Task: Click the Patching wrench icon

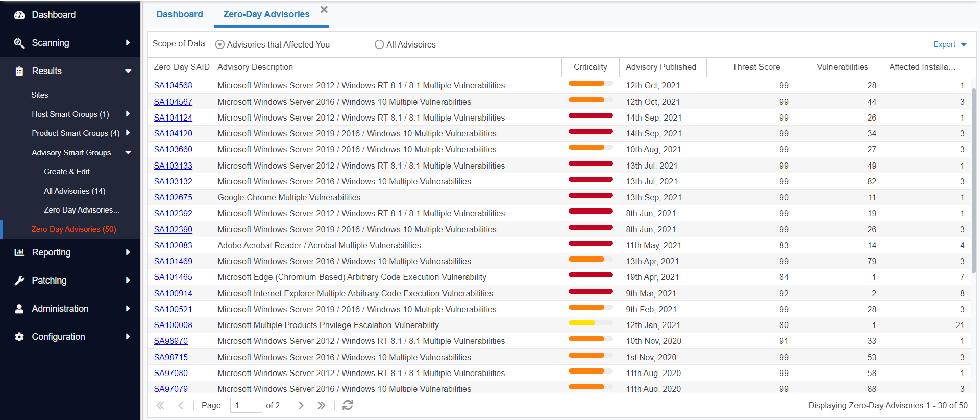Action: pos(19,281)
